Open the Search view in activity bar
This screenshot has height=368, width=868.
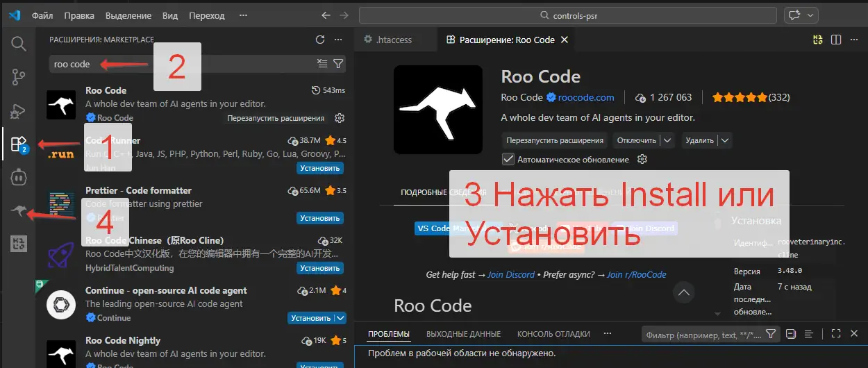click(19, 44)
